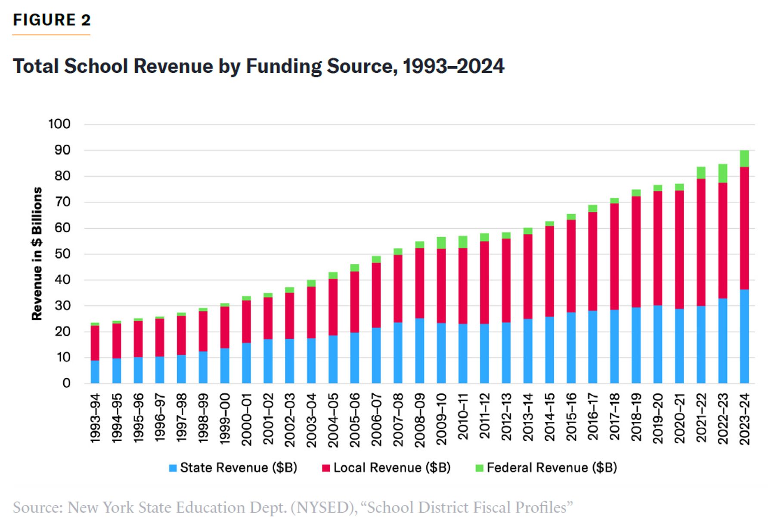
Task: Click the x-axis label 2016–17
Action: 592,417
